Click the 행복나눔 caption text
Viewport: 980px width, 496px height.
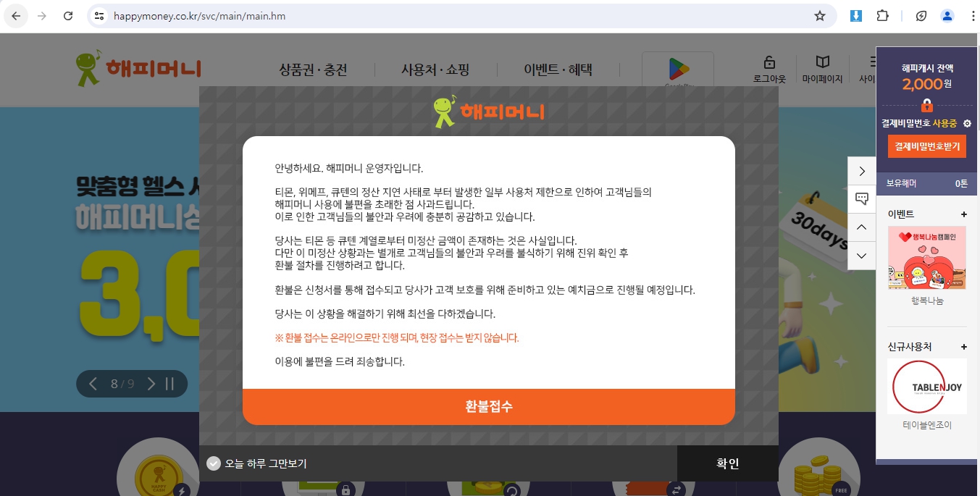(927, 300)
